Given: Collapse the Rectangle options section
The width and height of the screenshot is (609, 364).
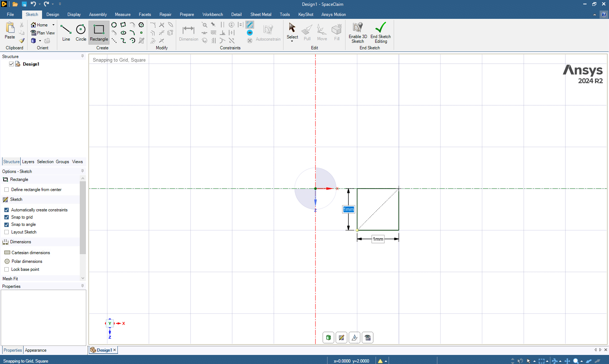Looking at the screenshot, I should [x=83, y=179].
